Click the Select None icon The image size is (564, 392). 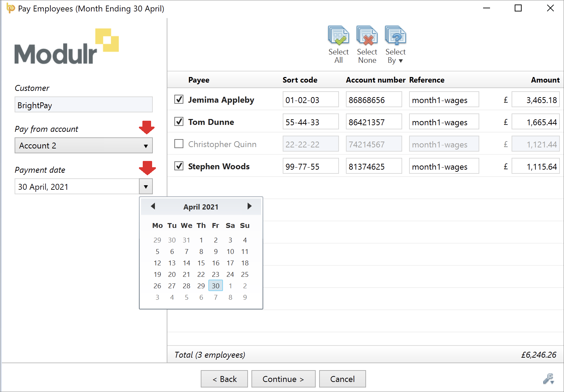pyautogui.click(x=367, y=36)
